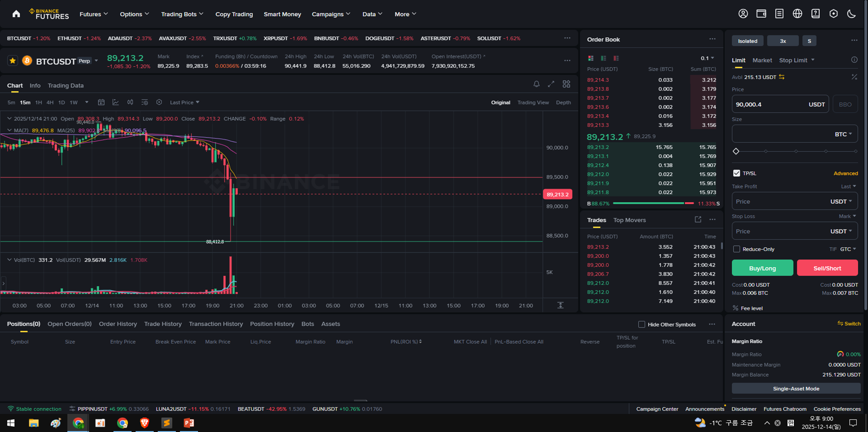Switch chart to Trading View mode
The height and width of the screenshot is (432, 868).
click(533, 102)
